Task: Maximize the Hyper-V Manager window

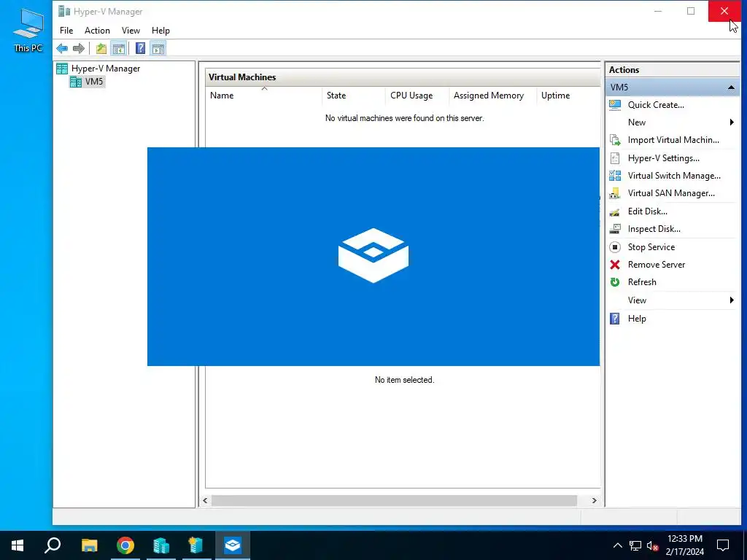Action: pos(691,11)
